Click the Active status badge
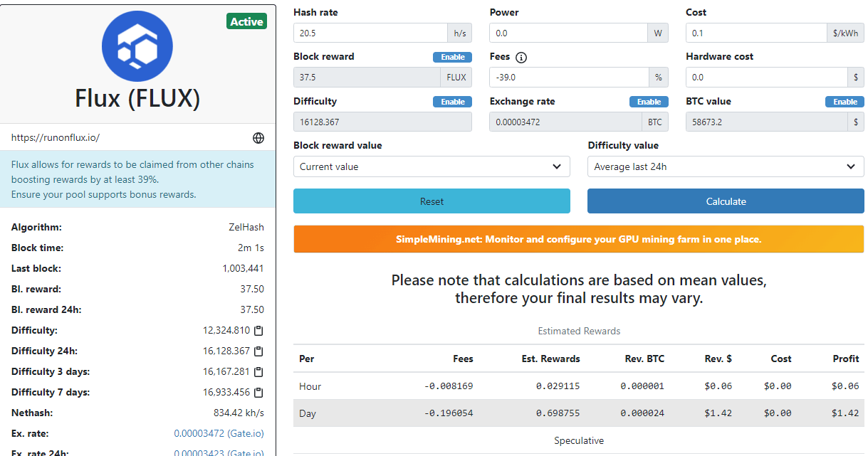Image resolution: width=868 pixels, height=456 pixels. pyautogui.click(x=247, y=21)
